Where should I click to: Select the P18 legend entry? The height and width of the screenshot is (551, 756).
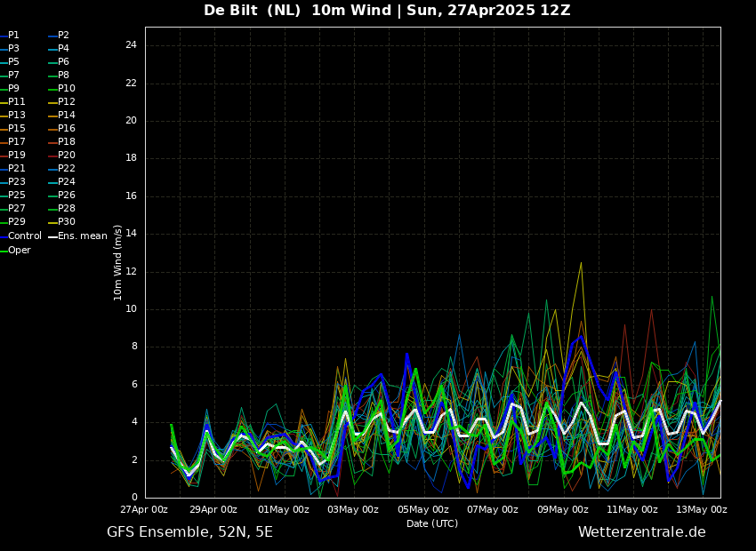pos(67,141)
